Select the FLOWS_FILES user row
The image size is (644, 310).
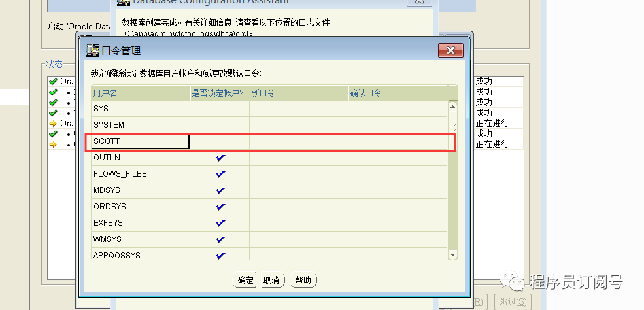coord(269,174)
